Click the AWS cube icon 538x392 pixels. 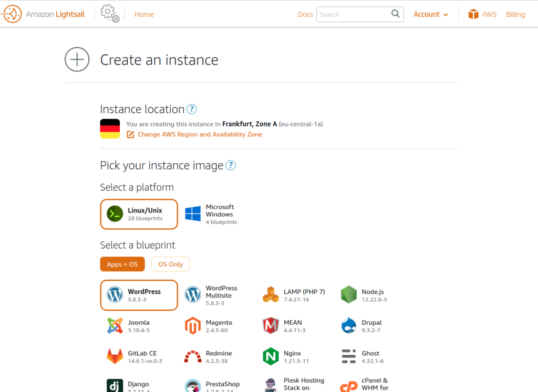[x=473, y=14]
